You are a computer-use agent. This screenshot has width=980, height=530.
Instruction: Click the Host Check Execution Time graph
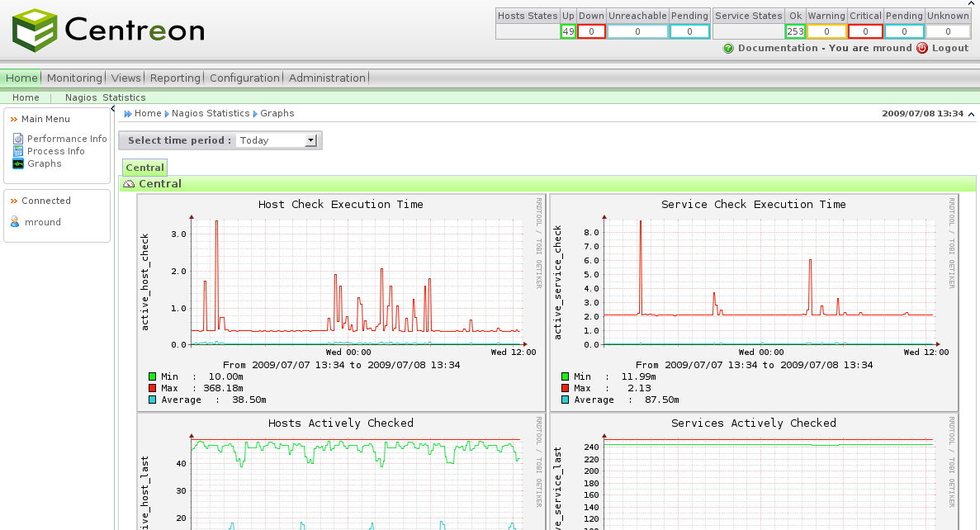[x=341, y=281]
